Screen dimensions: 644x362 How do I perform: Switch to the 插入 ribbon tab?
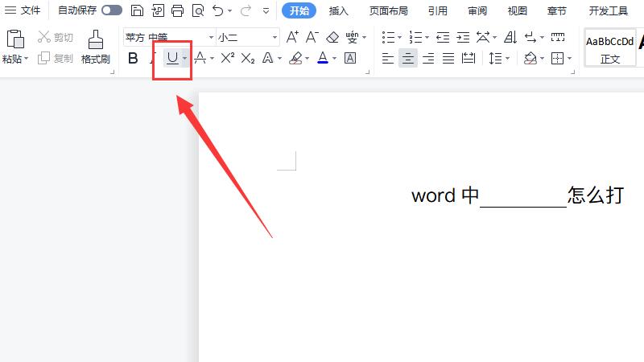point(339,11)
